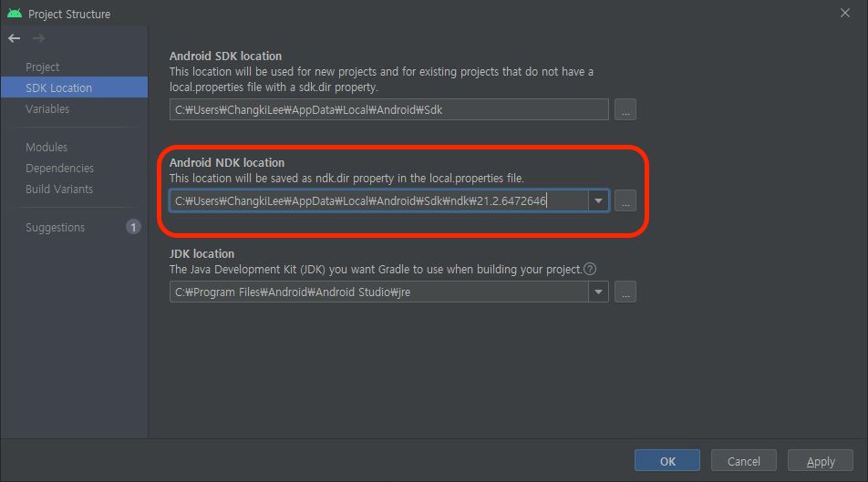Expand the Android NDK location dropdown
Viewport: 868px width, 482px height.
598,200
